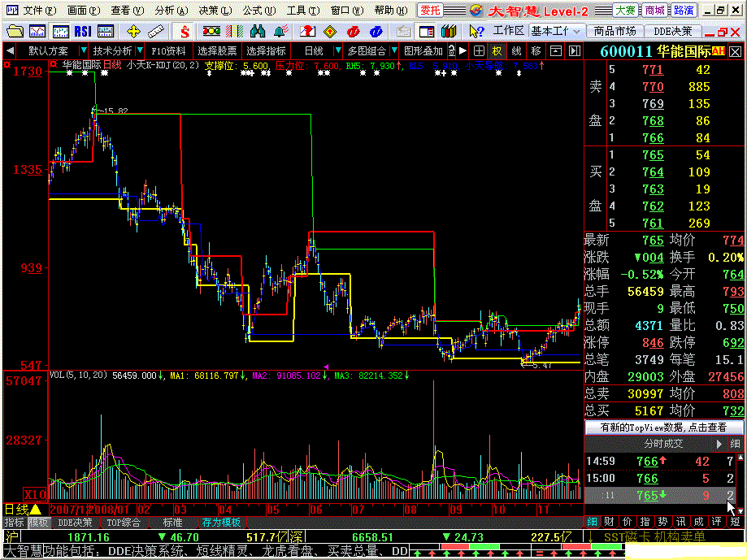The width and height of the screenshot is (747, 560).
Task: Expand the 技术分析 dropdown arrow
Action: (140, 50)
